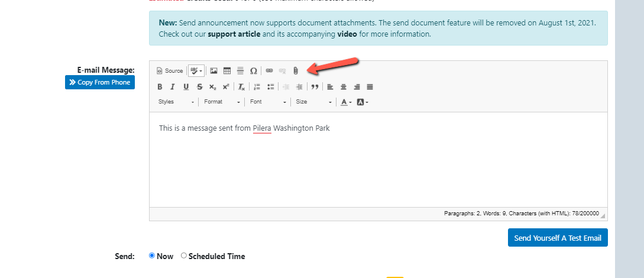Screen dimensions: 644x278
Task: Open the Size dropdown
Action: (x=314, y=102)
